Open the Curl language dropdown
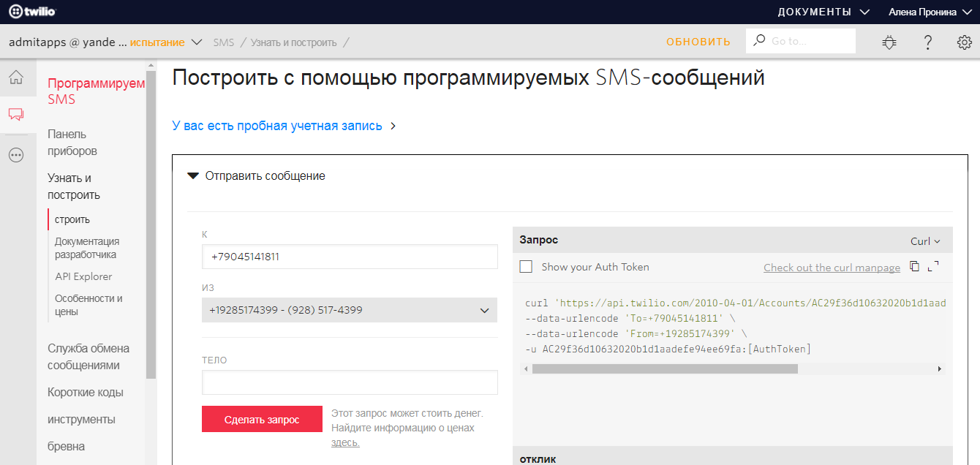The height and width of the screenshot is (465, 980). point(925,240)
